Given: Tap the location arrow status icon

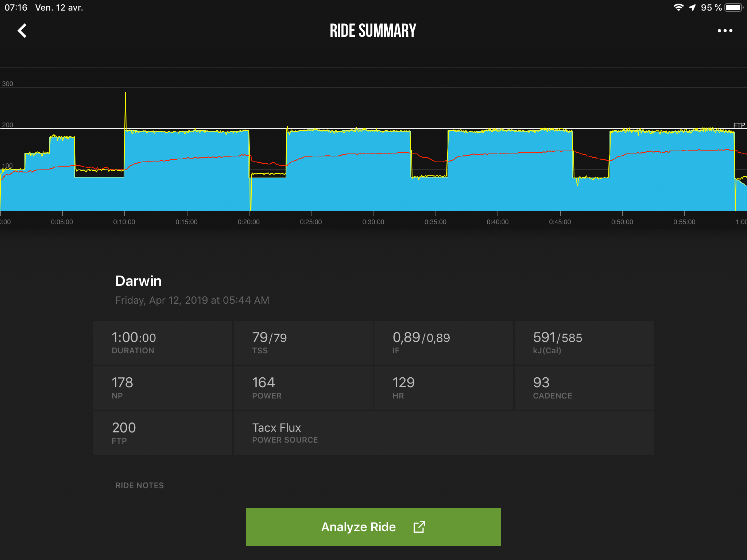Looking at the screenshot, I should click(x=692, y=8).
